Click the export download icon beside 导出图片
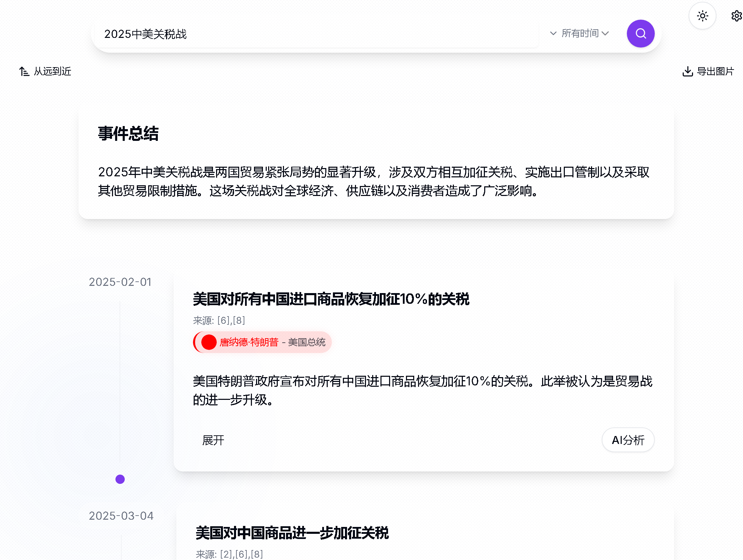This screenshot has height=560, width=743. (688, 71)
